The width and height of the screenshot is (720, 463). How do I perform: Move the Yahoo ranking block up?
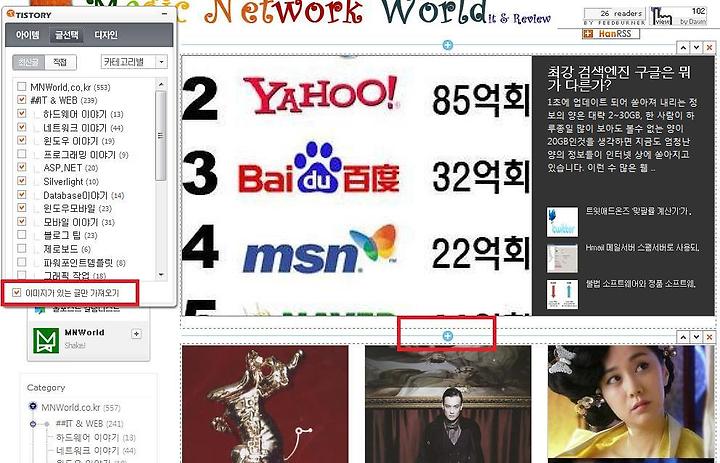pos(683,47)
